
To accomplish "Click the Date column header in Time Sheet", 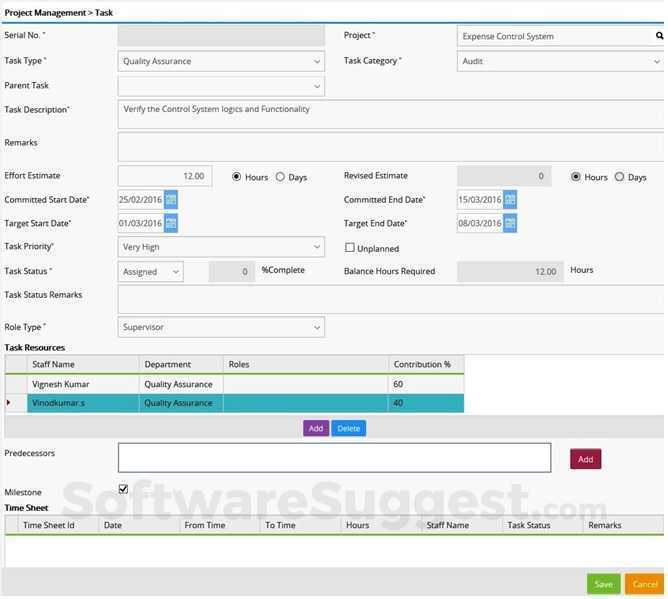I will pyautogui.click(x=139, y=525).
